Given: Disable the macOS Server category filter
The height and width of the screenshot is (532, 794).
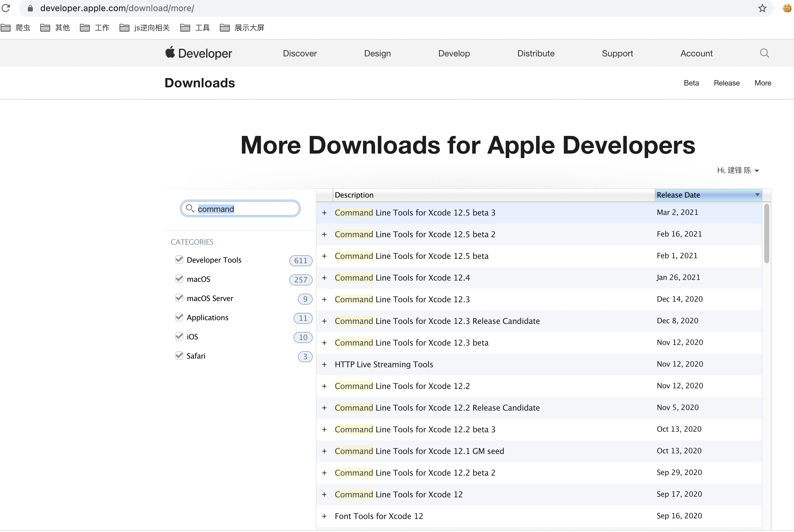Looking at the screenshot, I should tap(180, 298).
